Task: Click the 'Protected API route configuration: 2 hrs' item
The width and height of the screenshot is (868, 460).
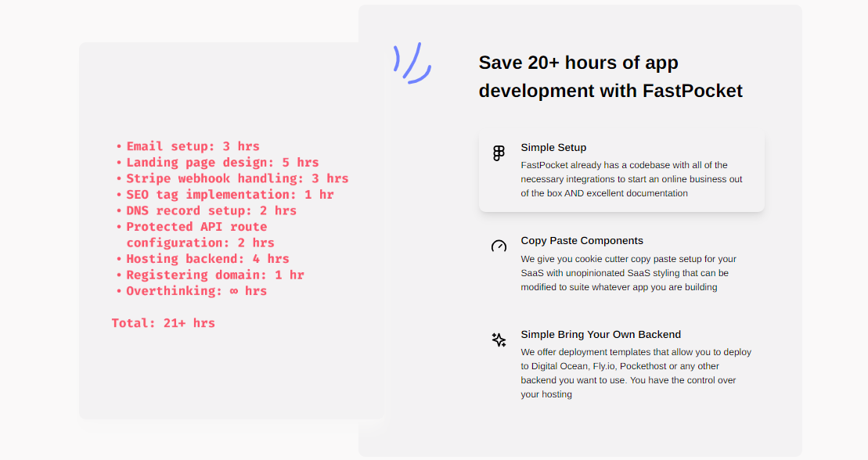Action: click(x=200, y=235)
